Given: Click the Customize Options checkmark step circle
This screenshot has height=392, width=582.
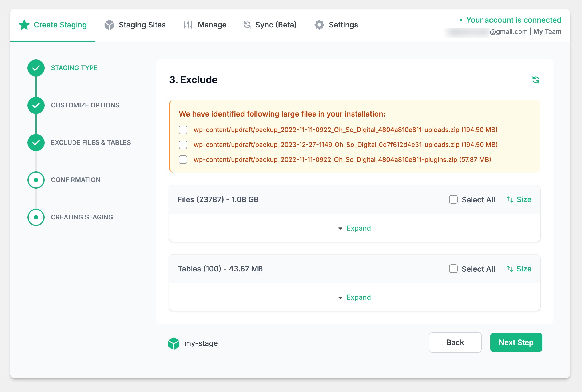Looking at the screenshot, I should coord(36,105).
